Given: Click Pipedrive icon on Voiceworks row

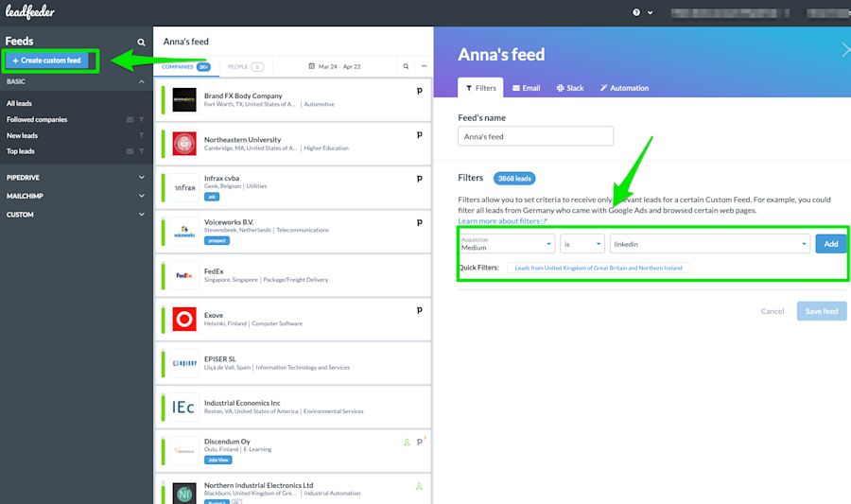Looking at the screenshot, I should (x=420, y=222).
